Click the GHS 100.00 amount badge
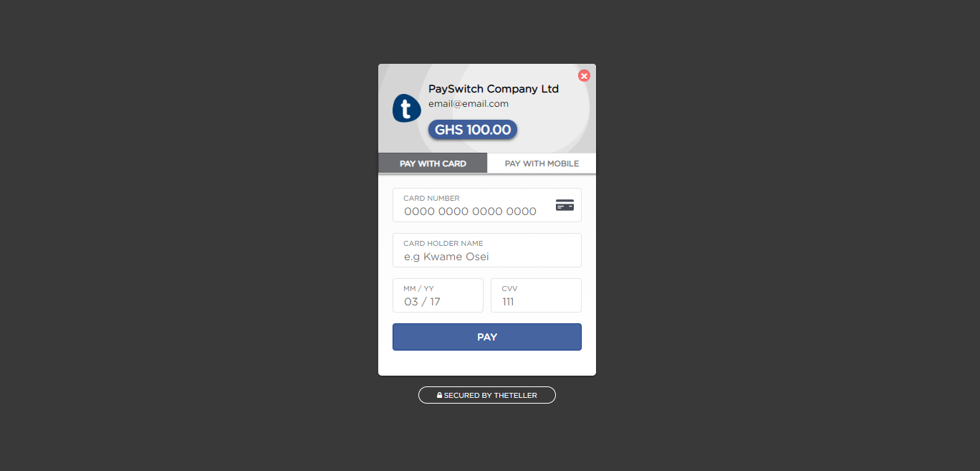Image resolution: width=980 pixels, height=471 pixels. pyautogui.click(x=473, y=130)
